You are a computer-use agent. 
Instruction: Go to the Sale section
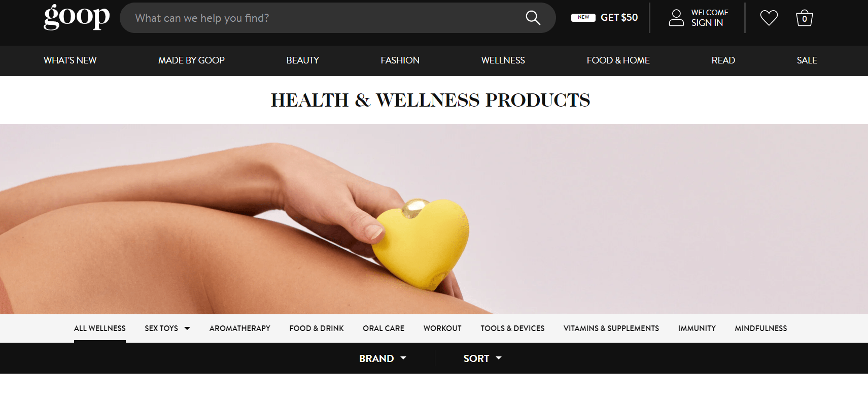(x=807, y=60)
